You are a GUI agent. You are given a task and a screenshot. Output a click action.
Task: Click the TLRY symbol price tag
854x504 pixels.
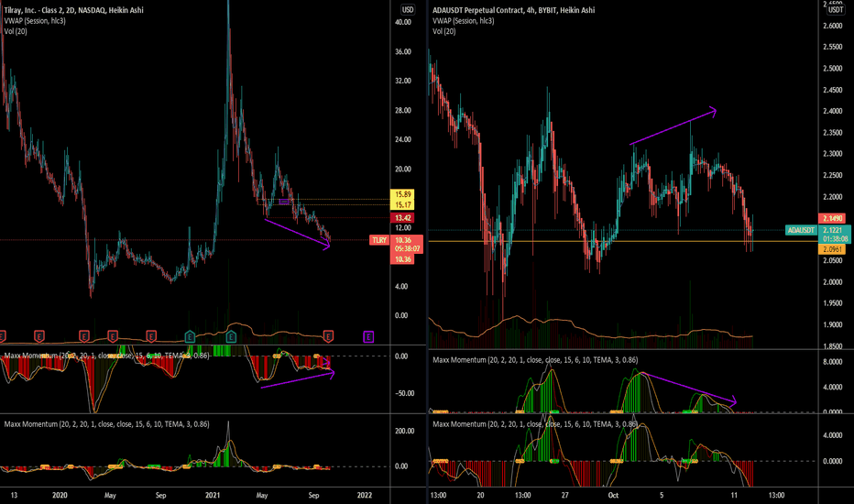(379, 240)
